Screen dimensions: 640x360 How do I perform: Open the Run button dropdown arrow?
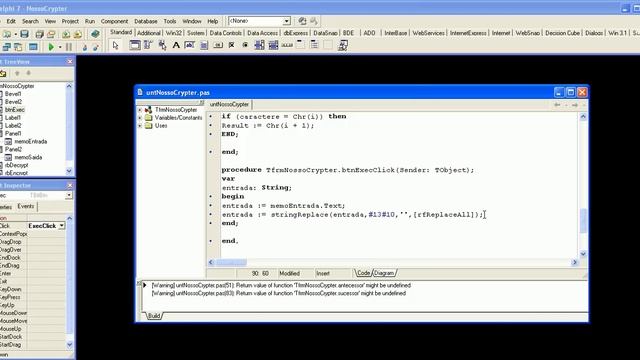[60, 47]
